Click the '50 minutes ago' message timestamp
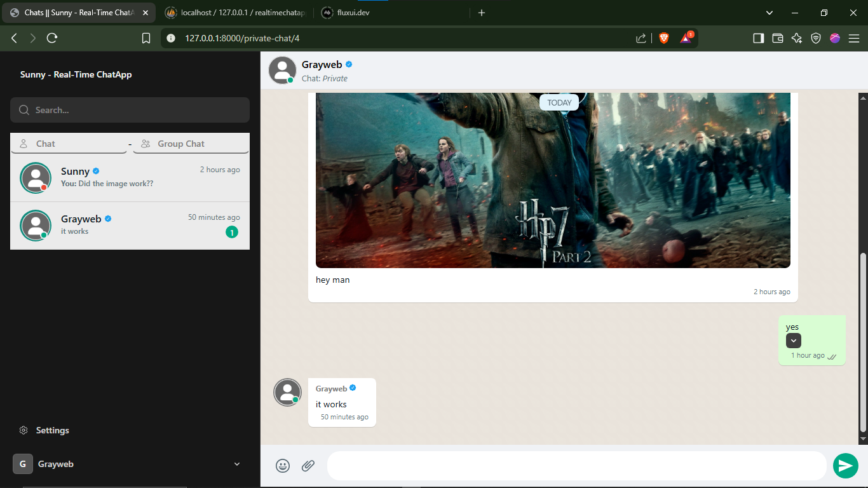The image size is (868, 488). (344, 417)
